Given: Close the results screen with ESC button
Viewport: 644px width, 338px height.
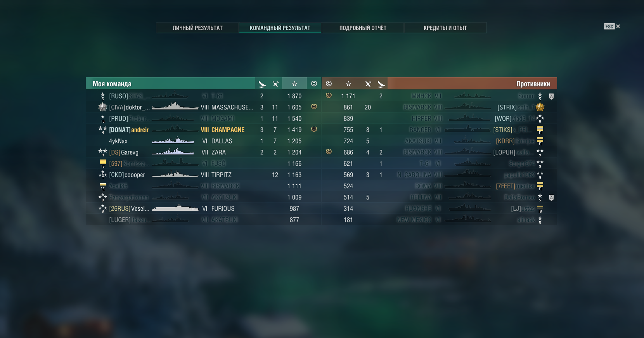Looking at the screenshot, I should [612, 26].
